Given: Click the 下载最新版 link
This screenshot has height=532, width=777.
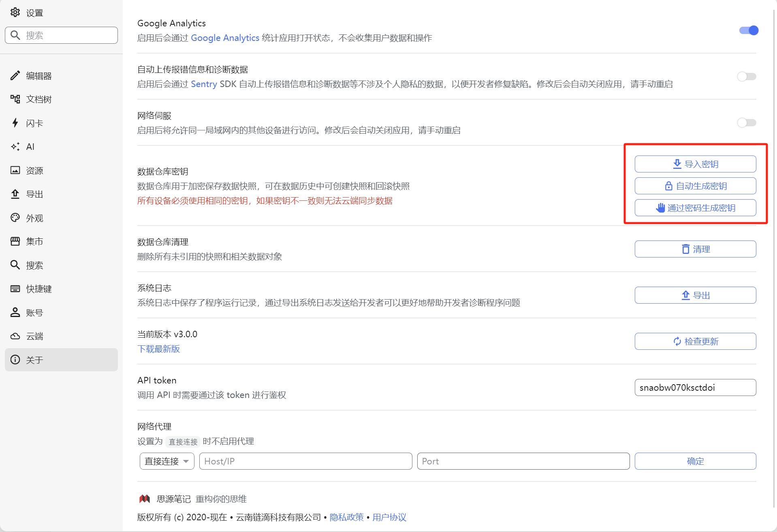Looking at the screenshot, I should point(159,349).
